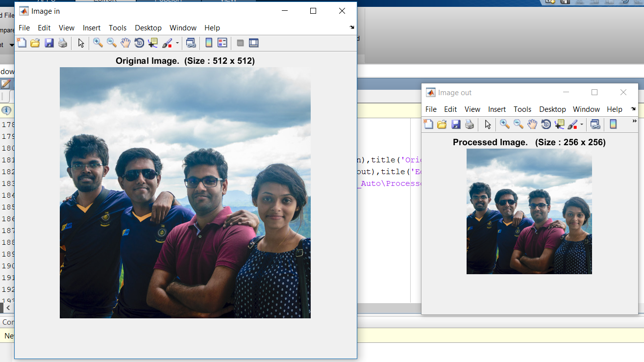Viewport: 644px width, 362px height.
Task: Open Brush tool color dropdown in Image in
Action: [x=177, y=43]
